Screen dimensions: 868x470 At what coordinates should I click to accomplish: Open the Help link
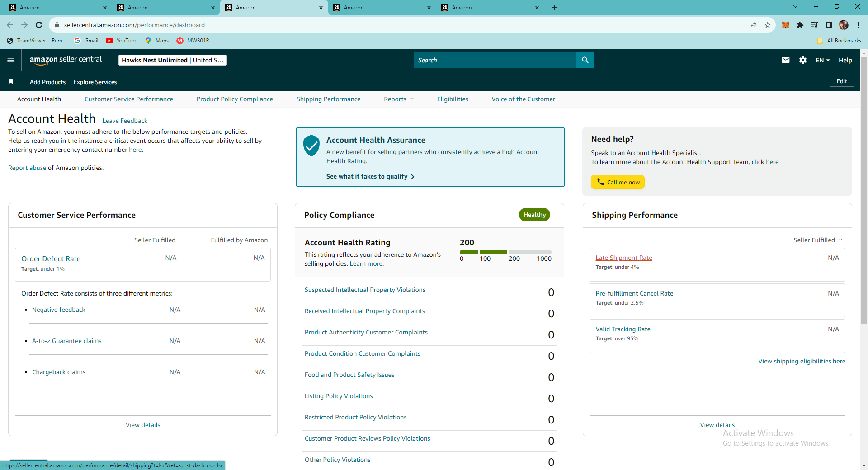(845, 60)
